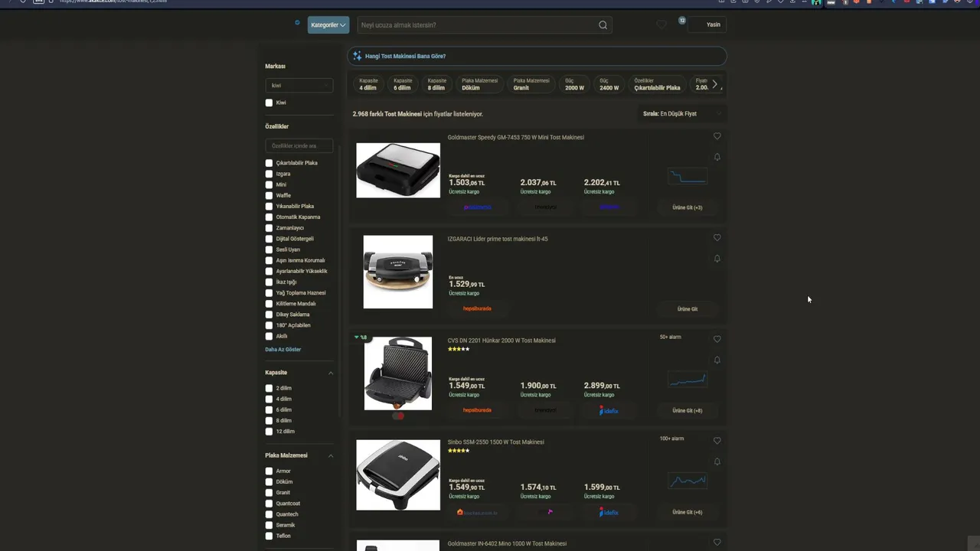Check the Otomatik Kapanma filter
Image resolution: width=980 pixels, height=551 pixels.
[x=269, y=217]
